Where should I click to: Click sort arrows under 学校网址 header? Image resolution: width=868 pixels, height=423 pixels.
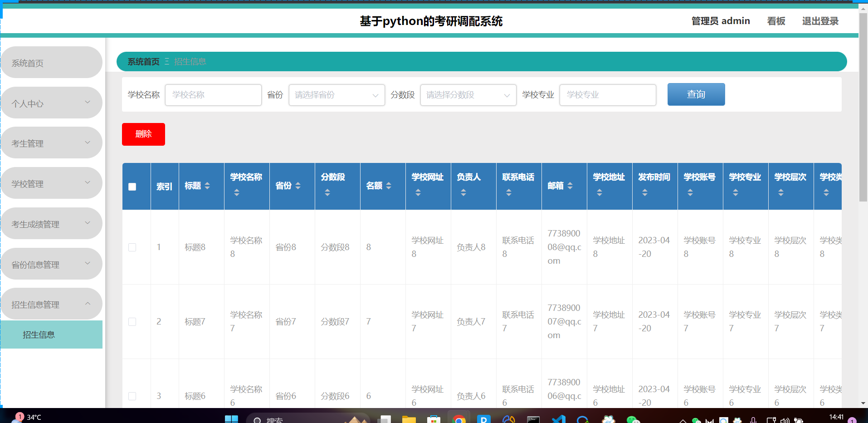[x=418, y=192]
